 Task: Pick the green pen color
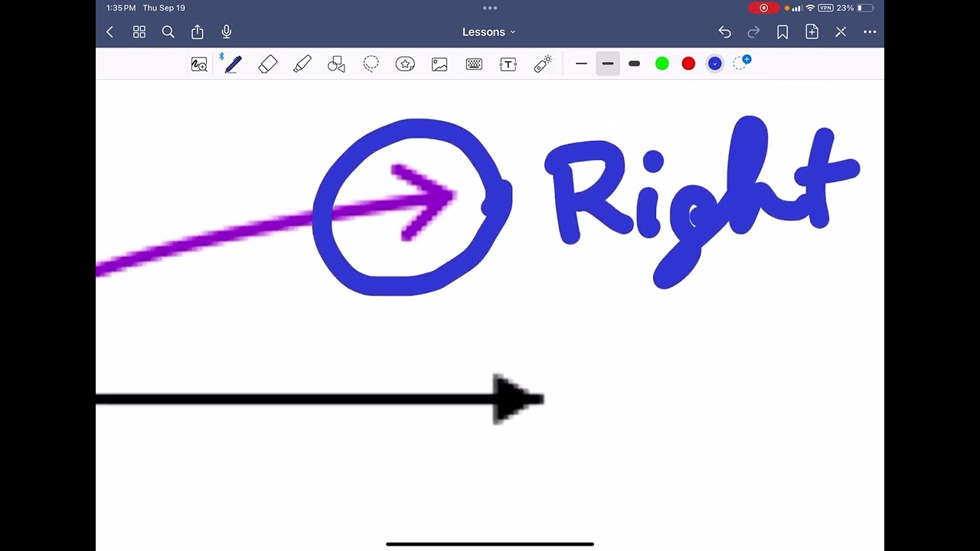[662, 64]
